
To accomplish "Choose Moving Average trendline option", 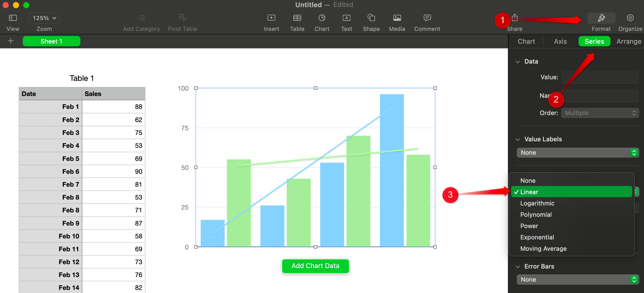I will (571, 249).
